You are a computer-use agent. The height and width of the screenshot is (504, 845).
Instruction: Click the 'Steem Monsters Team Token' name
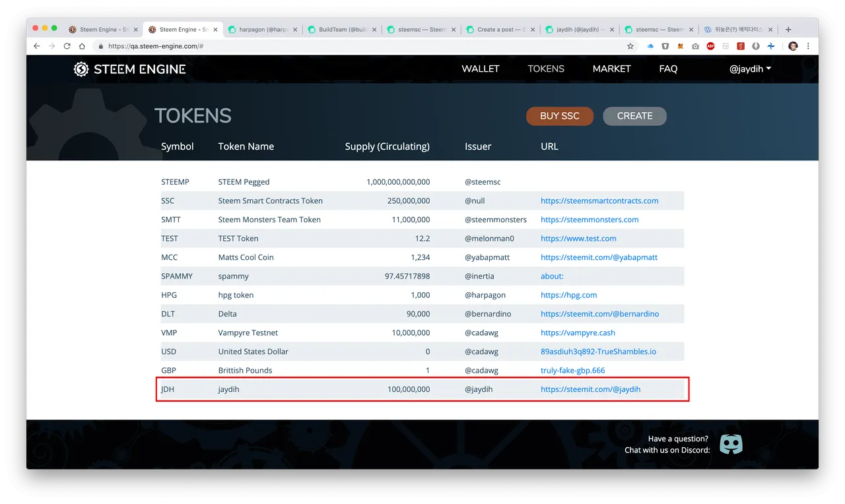click(269, 220)
